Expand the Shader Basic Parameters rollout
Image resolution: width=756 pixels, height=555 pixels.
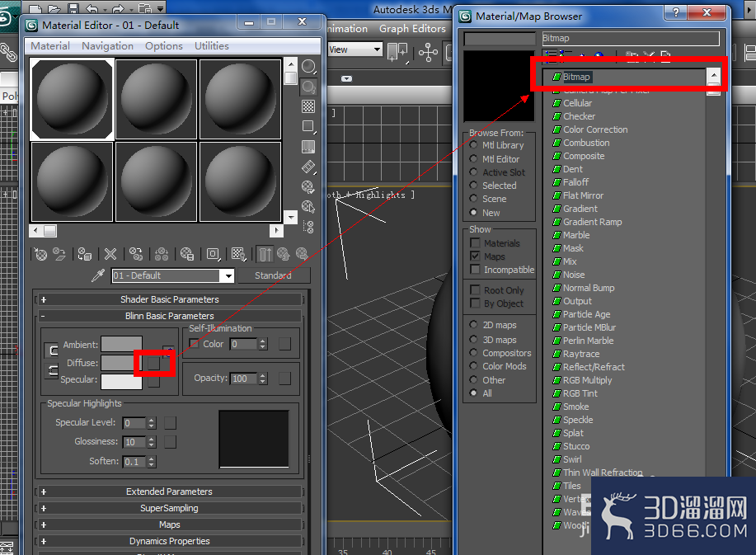pyautogui.click(x=169, y=299)
